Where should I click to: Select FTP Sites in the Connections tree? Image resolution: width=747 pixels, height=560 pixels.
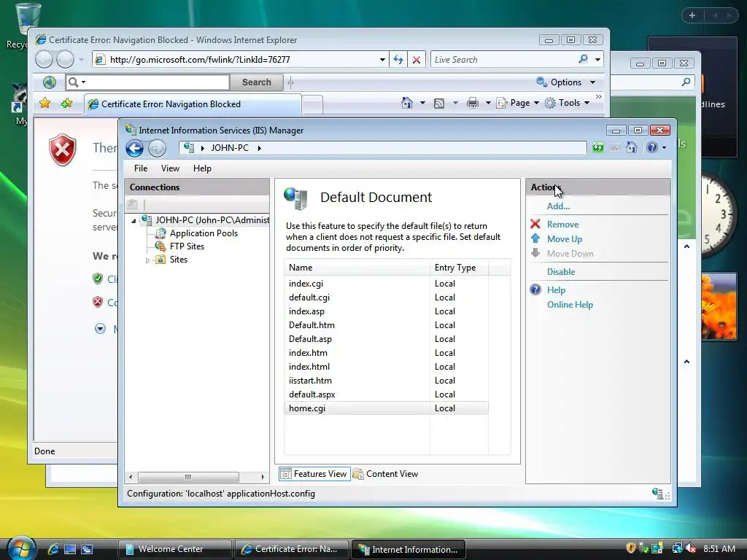point(187,246)
